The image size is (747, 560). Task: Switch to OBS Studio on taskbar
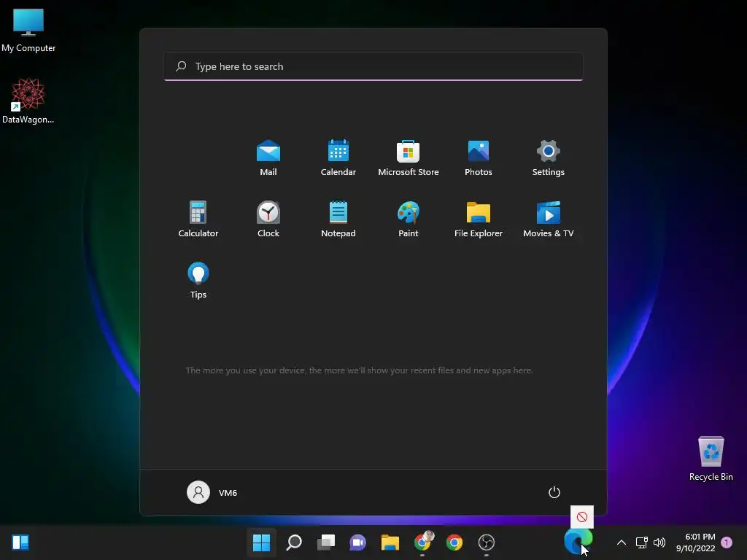[x=487, y=542]
